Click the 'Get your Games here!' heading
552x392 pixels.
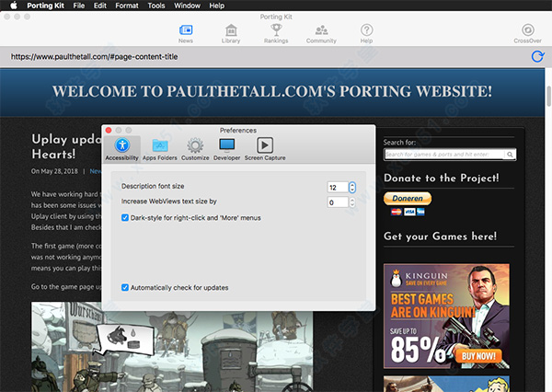point(440,236)
